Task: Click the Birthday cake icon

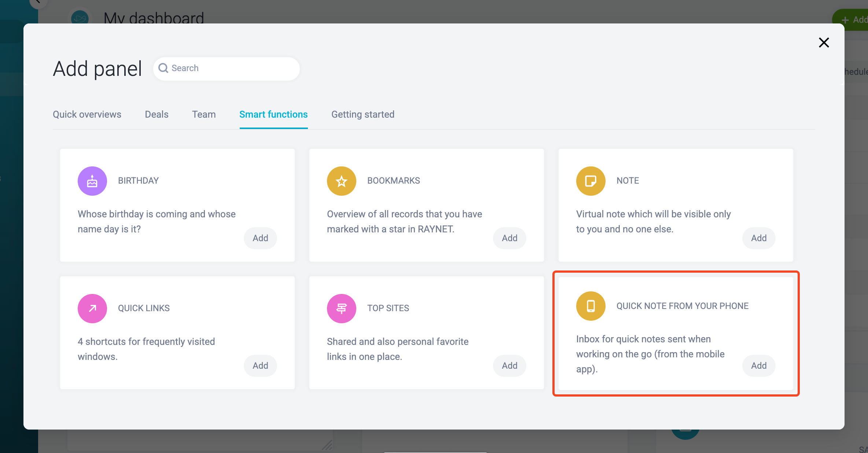Action: tap(92, 181)
